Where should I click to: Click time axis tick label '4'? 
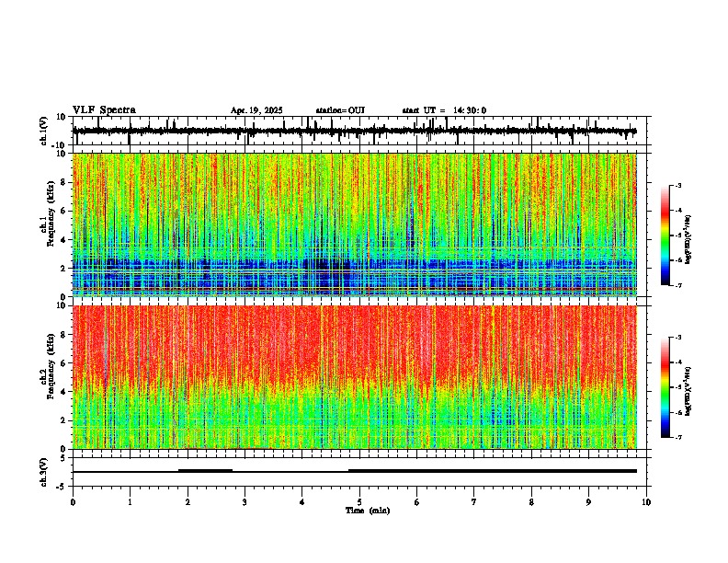click(x=302, y=502)
